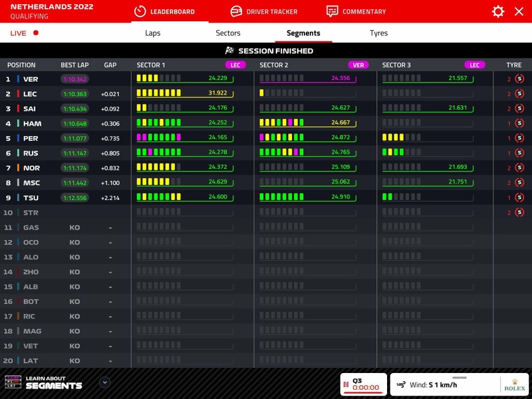Screen dimensions: 532x399
Task: Click STR's soft tyre icon
Action: coord(519,212)
